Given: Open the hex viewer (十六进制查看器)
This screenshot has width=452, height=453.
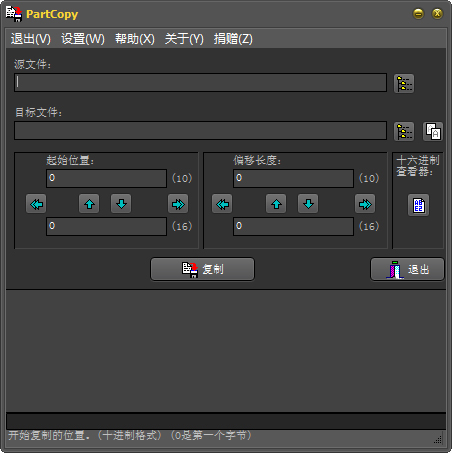Looking at the screenshot, I should tap(418, 205).
